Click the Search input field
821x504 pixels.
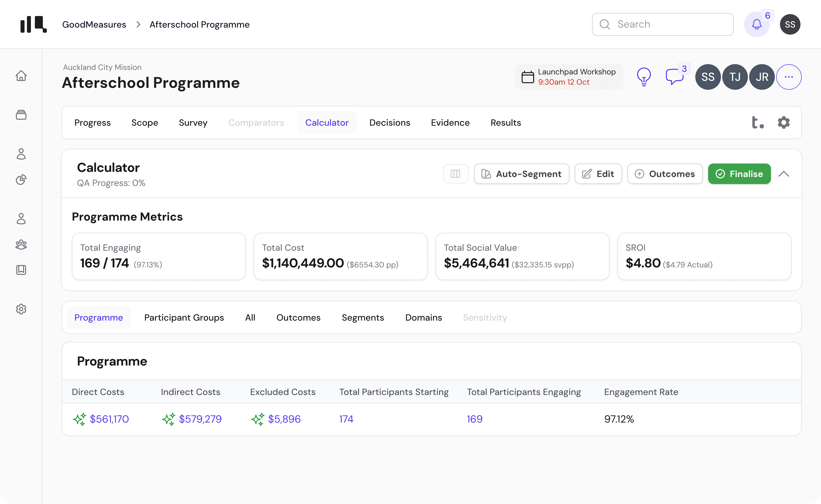pos(663,24)
